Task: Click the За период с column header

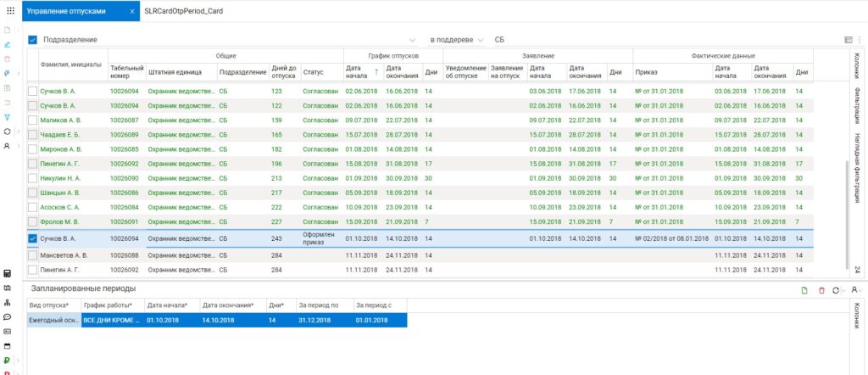Action: (381, 305)
